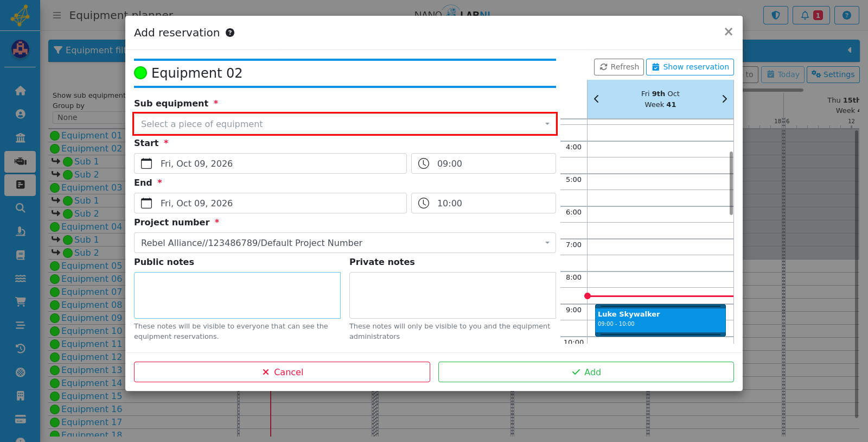Click the End date field
Image resolution: width=868 pixels, height=442 pixels.
[270, 203]
